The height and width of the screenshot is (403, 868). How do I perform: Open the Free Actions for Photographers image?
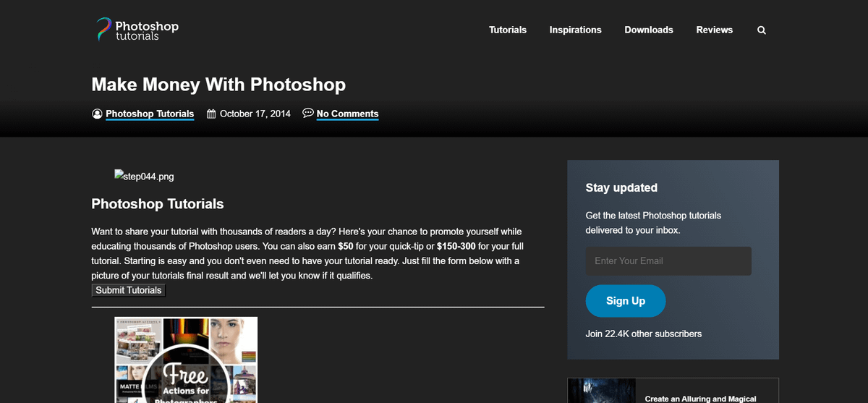[x=186, y=360]
